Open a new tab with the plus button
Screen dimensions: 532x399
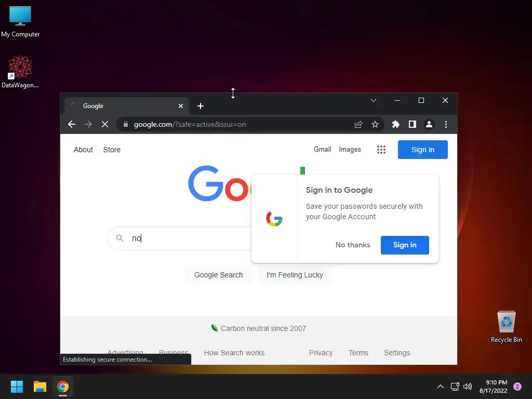201,106
